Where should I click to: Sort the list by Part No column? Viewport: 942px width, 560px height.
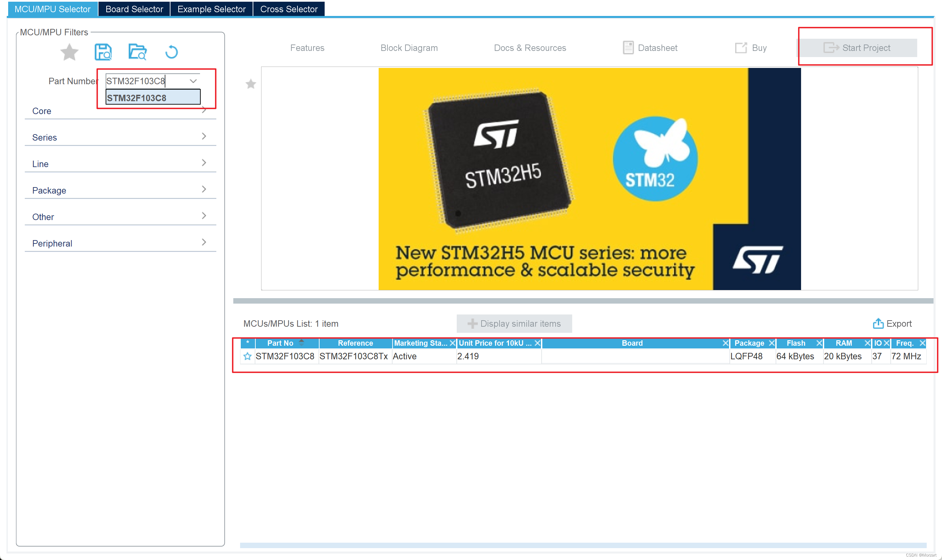(287, 343)
